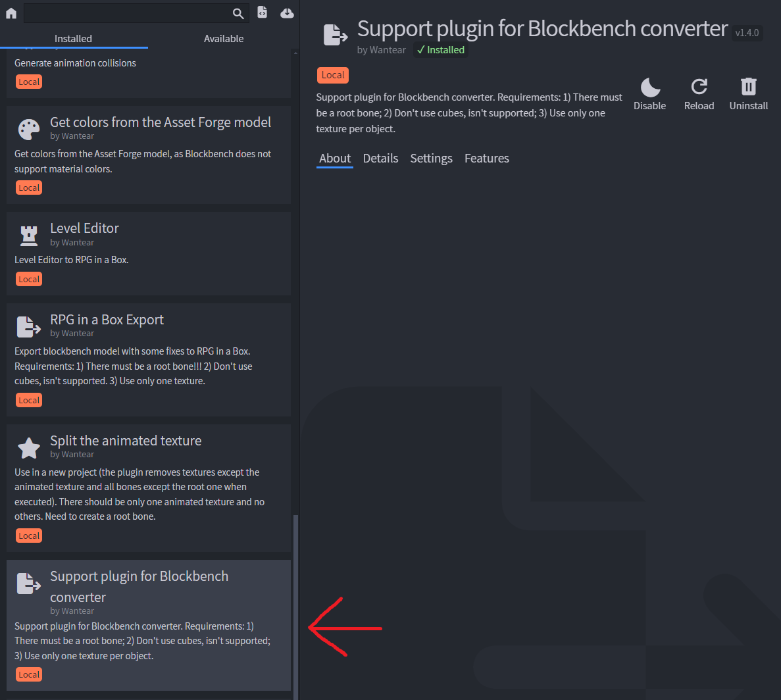Open the Details tab
This screenshot has width=781, height=700.
click(380, 159)
